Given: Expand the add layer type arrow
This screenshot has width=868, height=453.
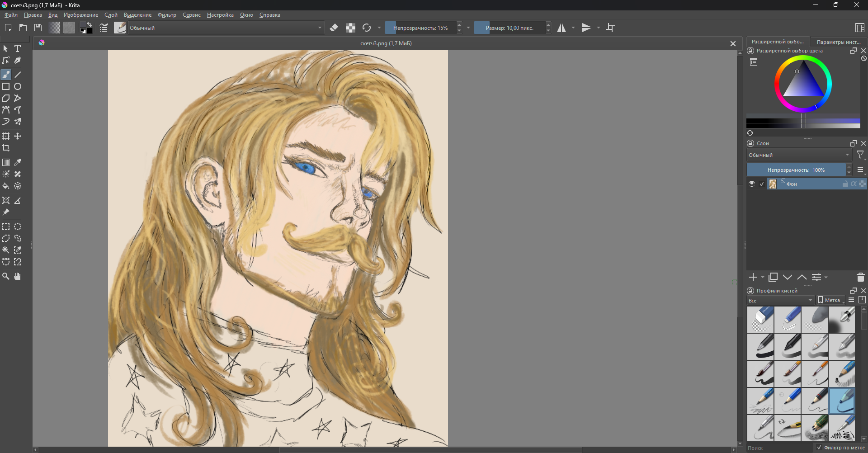Looking at the screenshot, I should 763,277.
